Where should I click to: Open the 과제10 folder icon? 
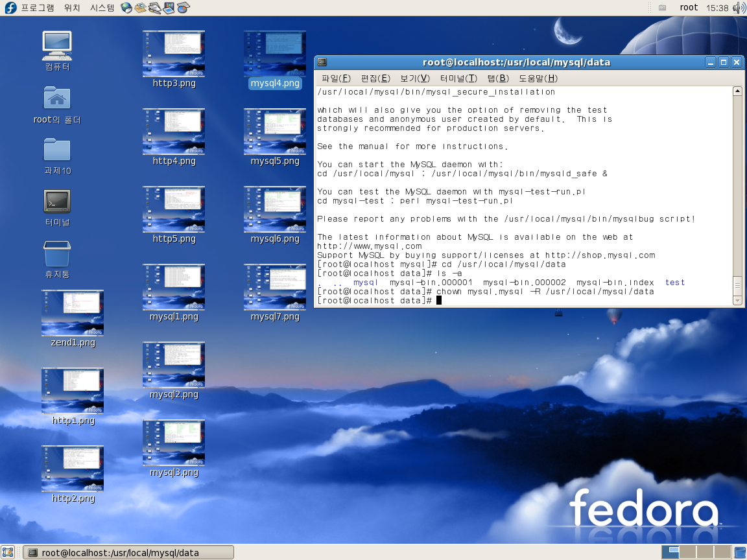pyautogui.click(x=57, y=150)
